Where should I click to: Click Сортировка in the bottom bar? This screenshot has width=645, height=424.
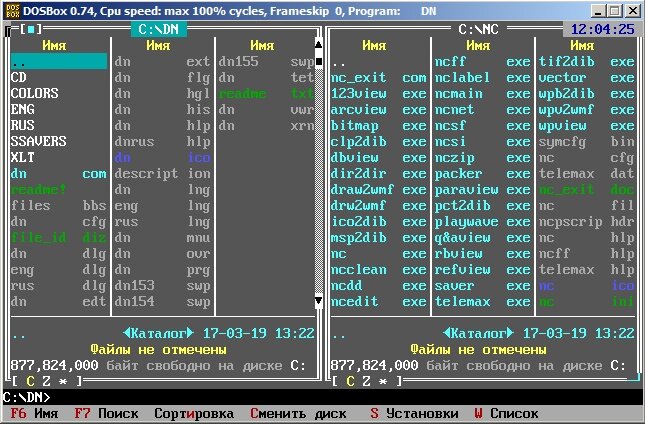tap(194, 413)
